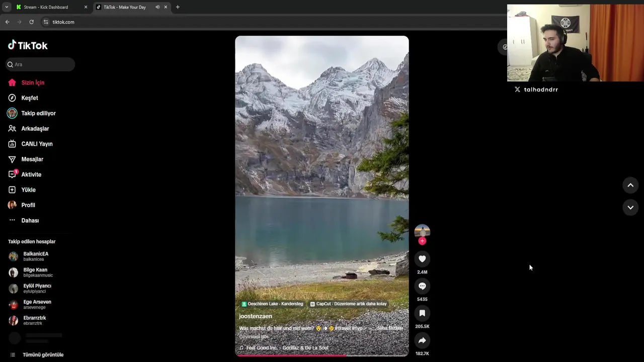Open the tab search dropdown

click(7, 7)
